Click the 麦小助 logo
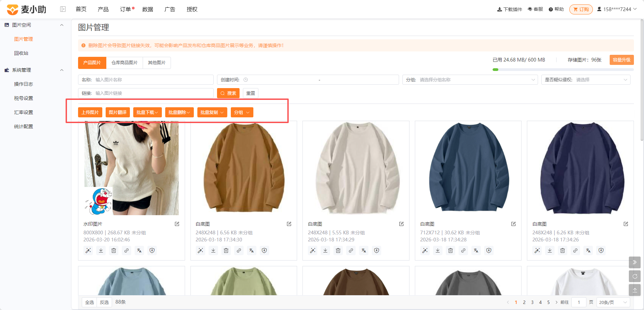 [x=27, y=9]
